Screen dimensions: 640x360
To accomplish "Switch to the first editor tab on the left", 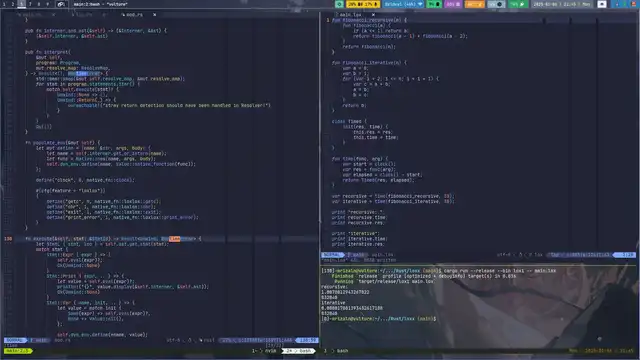I will (x=33, y=15).
